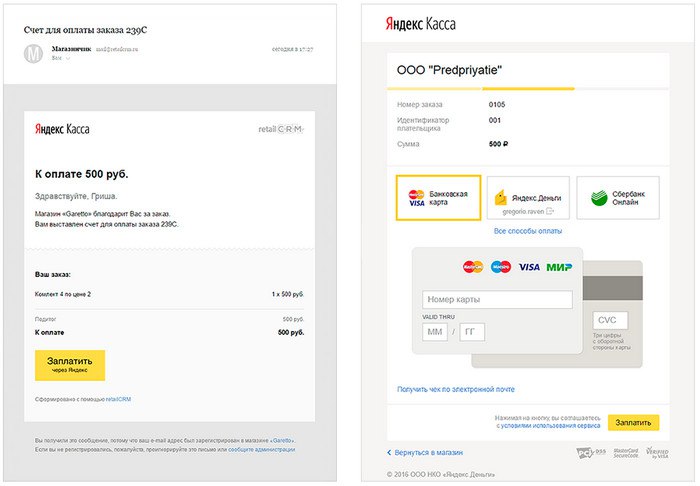Click the Яндекс.Деньги wallet icon
Screen dimensions: 700x486
(x=501, y=197)
